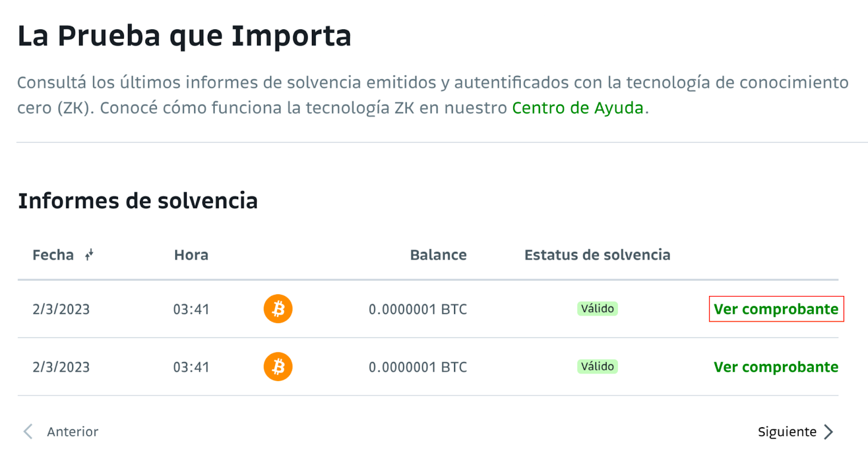Click the Bitcoin icon in first row
The image size is (868, 468).
coord(278,309)
